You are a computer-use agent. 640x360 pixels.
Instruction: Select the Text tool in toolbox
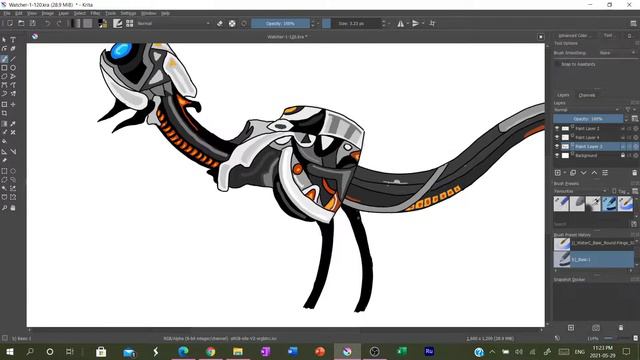coord(13,40)
